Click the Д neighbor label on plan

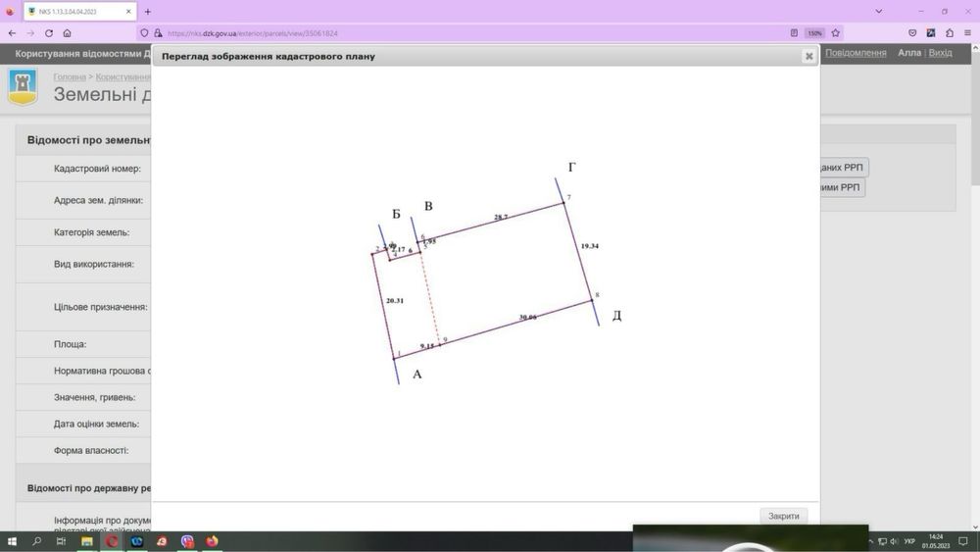point(616,315)
